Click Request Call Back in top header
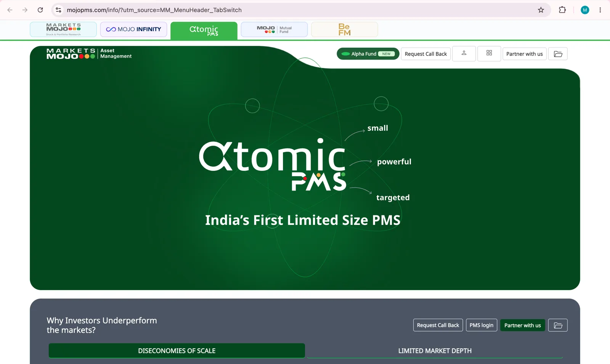The height and width of the screenshot is (364, 610). (x=426, y=54)
